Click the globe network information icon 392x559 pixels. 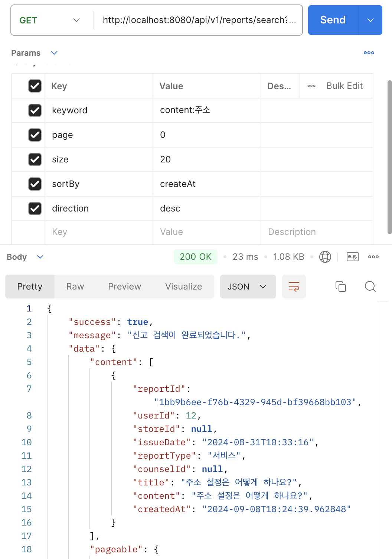[325, 257]
